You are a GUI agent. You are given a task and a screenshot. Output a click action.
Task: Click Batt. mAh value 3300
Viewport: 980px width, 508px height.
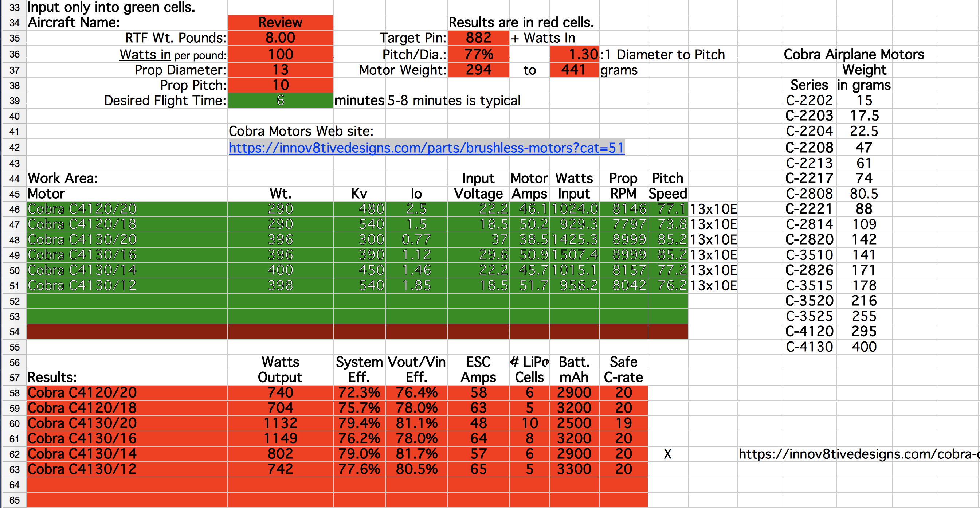(x=575, y=469)
